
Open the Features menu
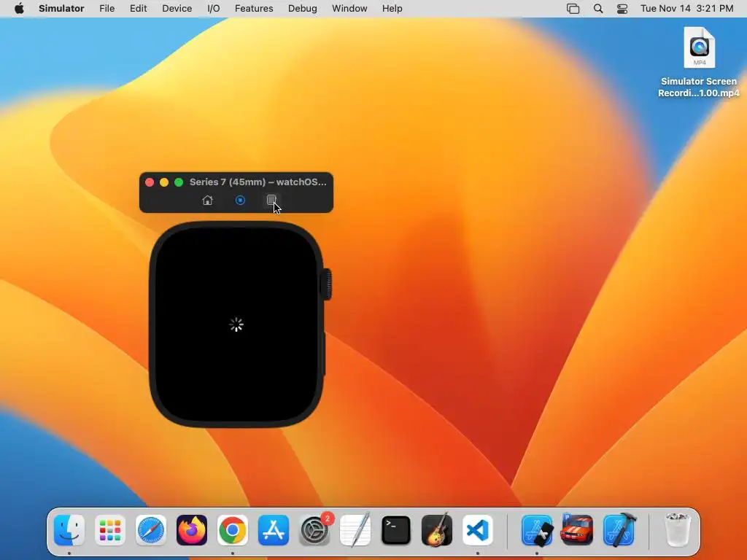254,9
